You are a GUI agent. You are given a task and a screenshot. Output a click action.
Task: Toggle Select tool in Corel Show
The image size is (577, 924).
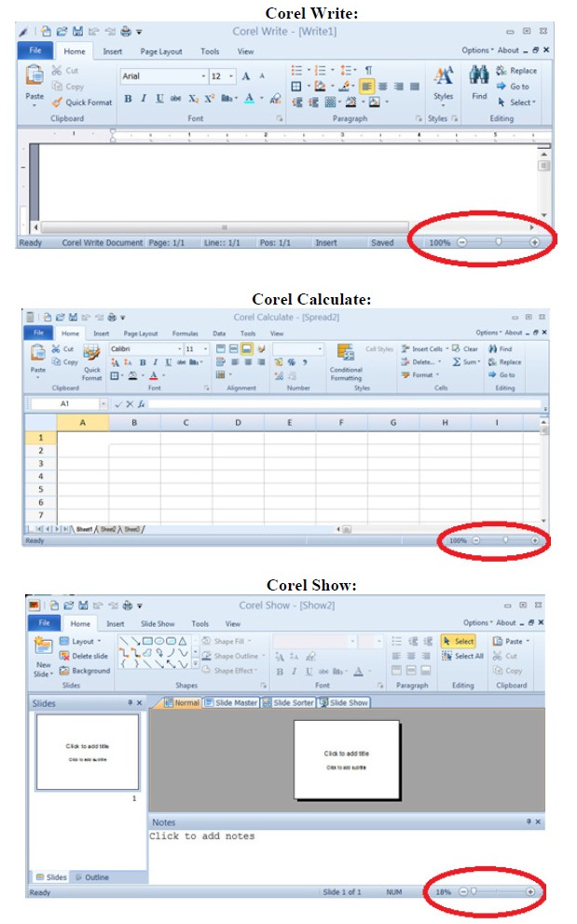click(458, 641)
